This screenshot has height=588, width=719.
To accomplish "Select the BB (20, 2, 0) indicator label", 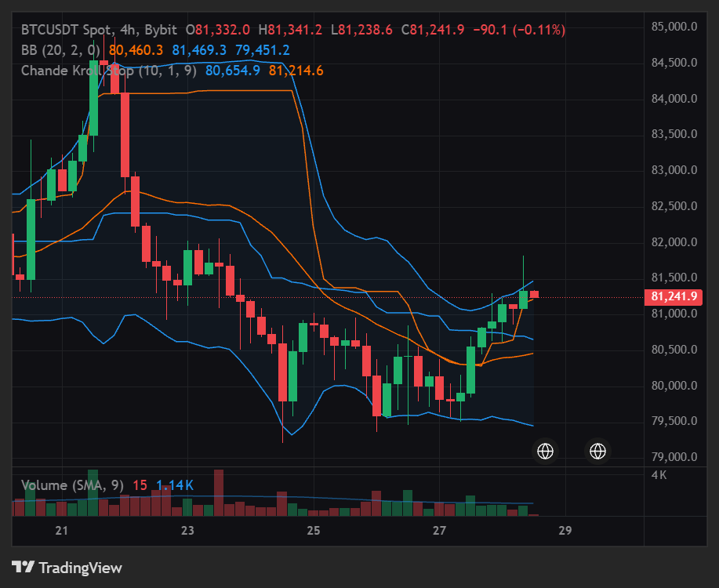I will [60, 50].
